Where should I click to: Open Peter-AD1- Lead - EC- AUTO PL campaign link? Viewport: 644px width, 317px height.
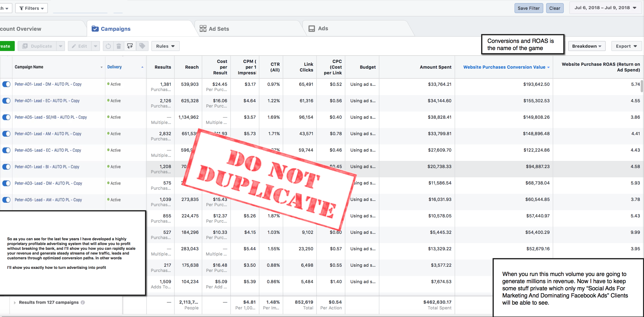pos(47,101)
